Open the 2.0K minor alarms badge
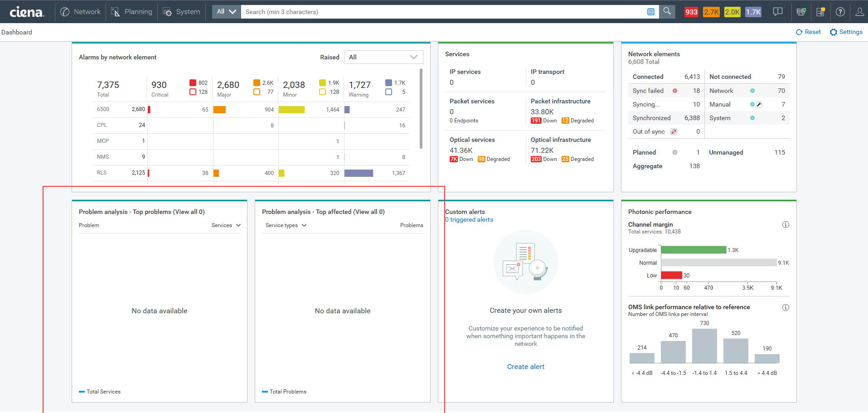 pyautogui.click(x=732, y=12)
